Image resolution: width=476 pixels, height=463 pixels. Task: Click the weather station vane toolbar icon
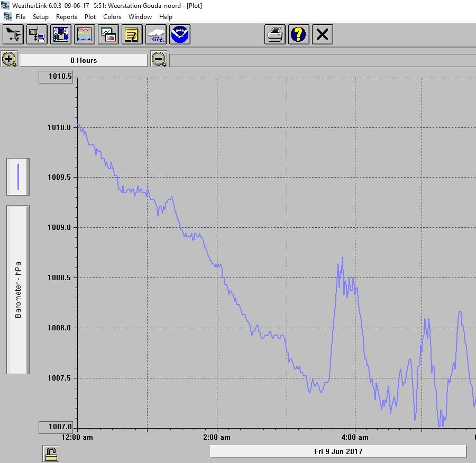(13, 34)
